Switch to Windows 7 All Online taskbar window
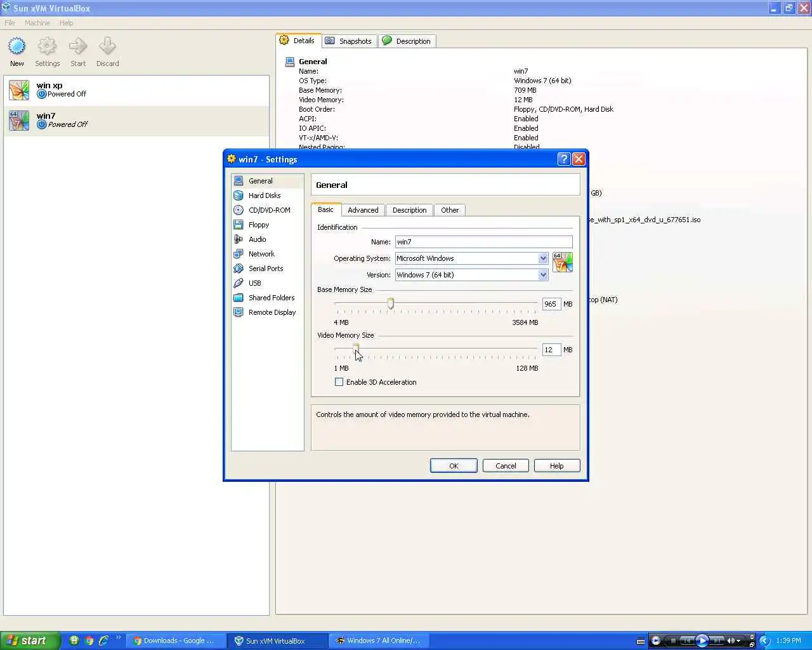The height and width of the screenshot is (650, 812). 379,640
